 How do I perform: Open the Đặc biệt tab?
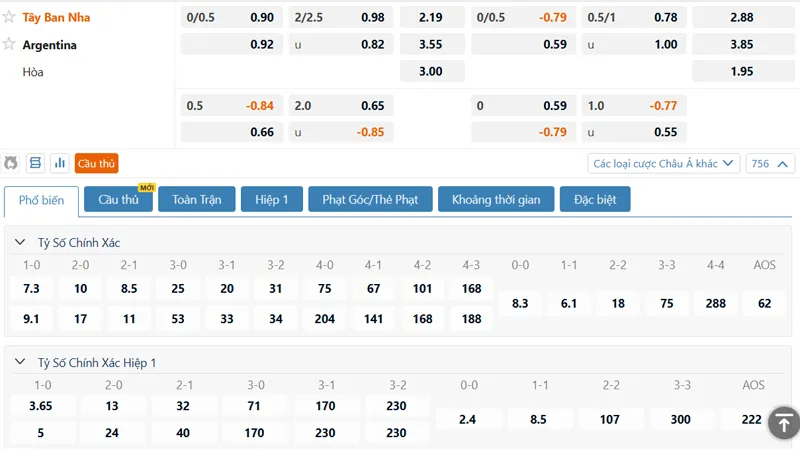(595, 199)
